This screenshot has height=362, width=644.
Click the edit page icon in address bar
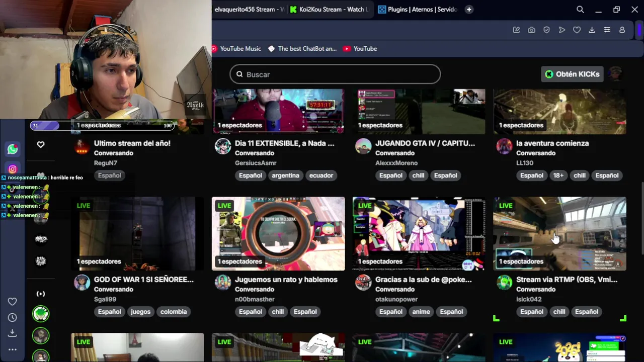pos(516,30)
